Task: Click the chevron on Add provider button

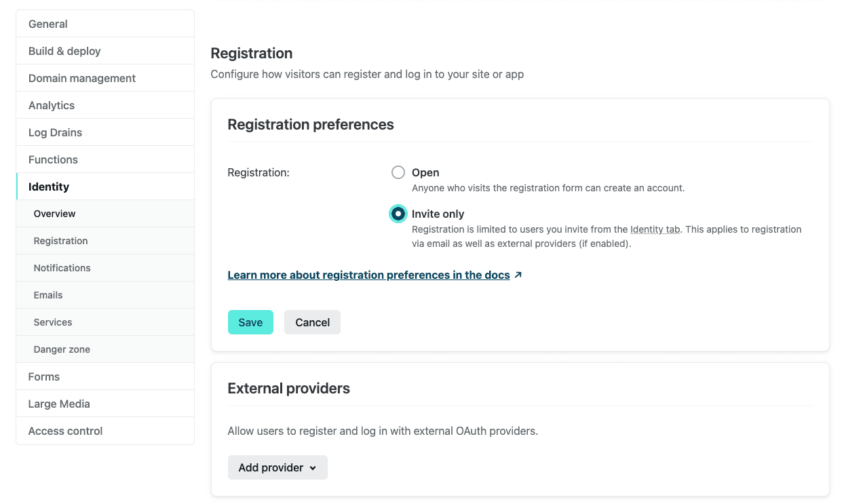Action: [x=313, y=468]
